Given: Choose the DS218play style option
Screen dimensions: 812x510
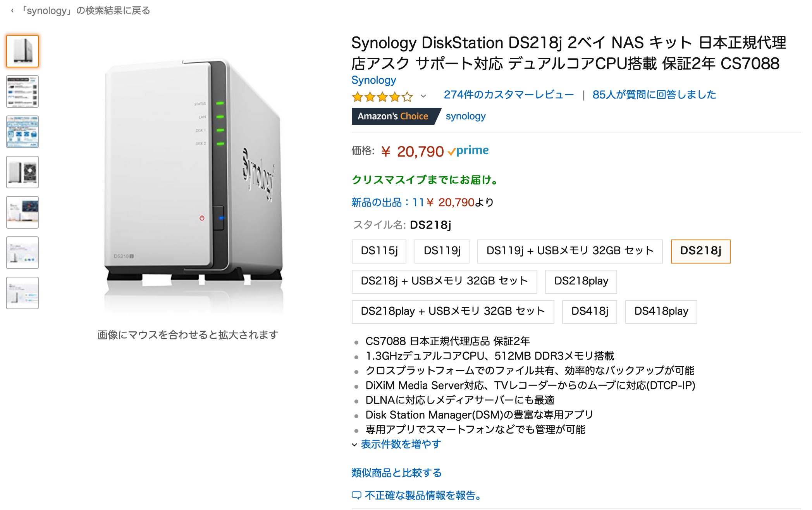Looking at the screenshot, I should pos(581,281).
